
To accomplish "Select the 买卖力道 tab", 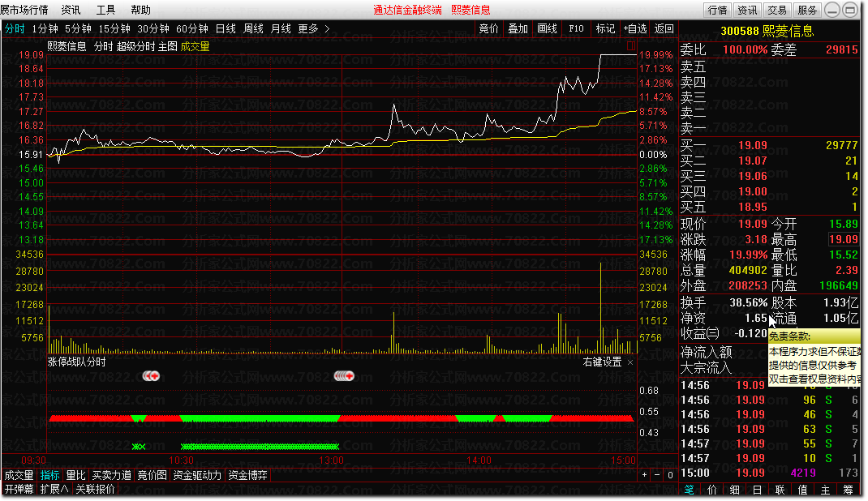I will click(112, 476).
